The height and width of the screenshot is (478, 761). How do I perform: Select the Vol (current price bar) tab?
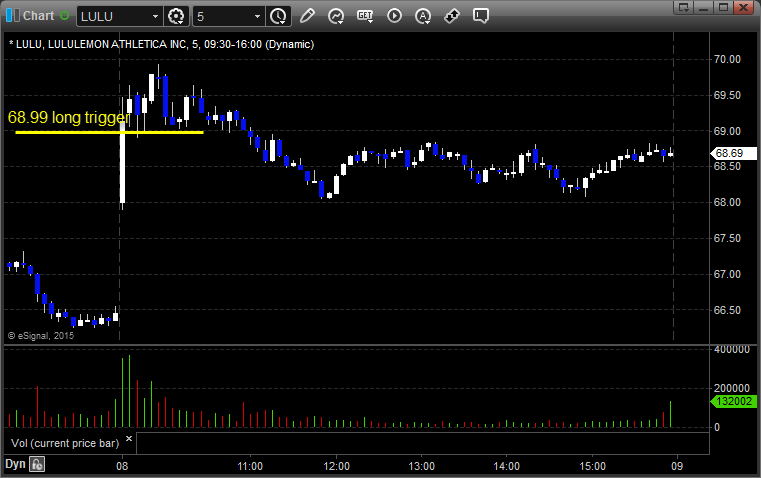tap(62, 441)
